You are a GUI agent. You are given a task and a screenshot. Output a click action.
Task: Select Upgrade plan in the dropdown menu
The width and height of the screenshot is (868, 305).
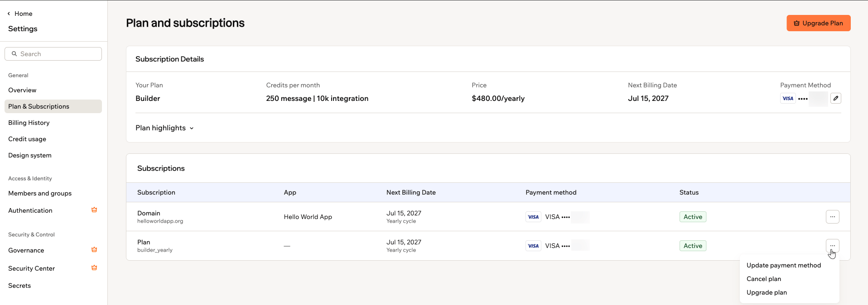pos(767,292)
